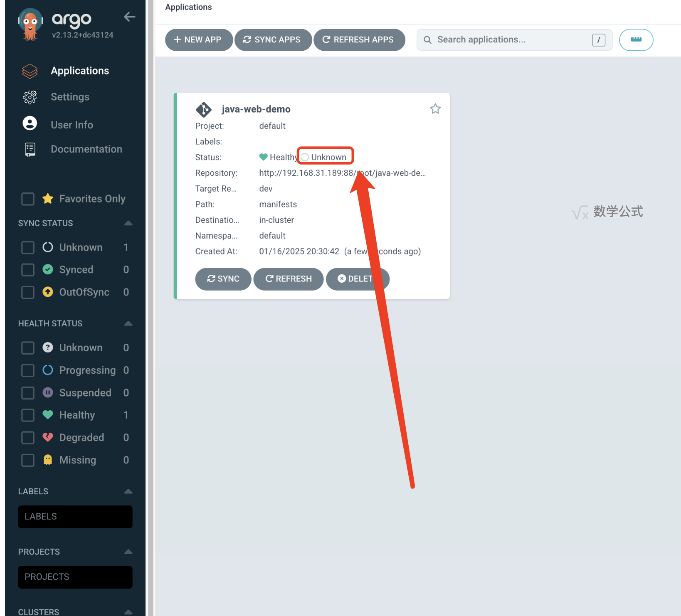Click the slash shortcut key hint
681x616 pixels.
click(x=599, y=40)
